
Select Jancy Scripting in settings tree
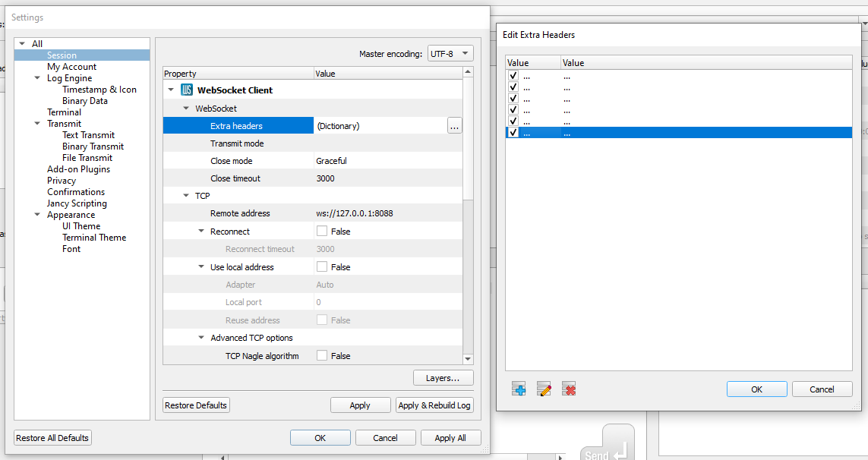click(77, 203)
